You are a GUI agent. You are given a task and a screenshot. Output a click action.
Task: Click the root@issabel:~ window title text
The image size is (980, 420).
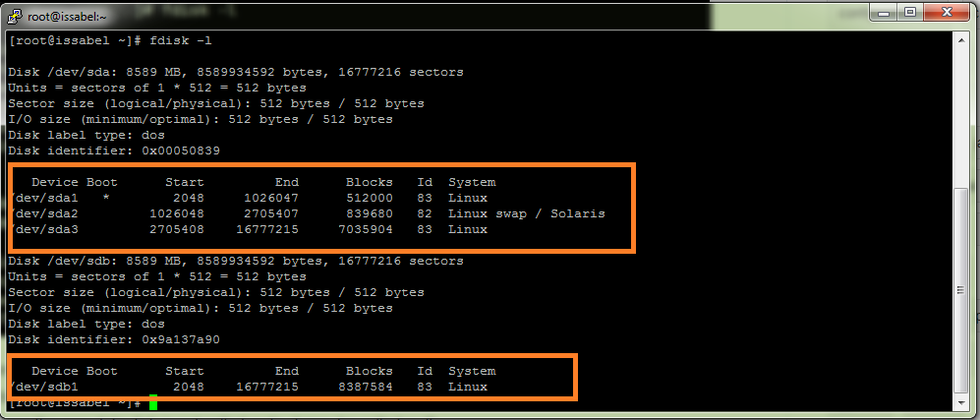coord(68,15)
